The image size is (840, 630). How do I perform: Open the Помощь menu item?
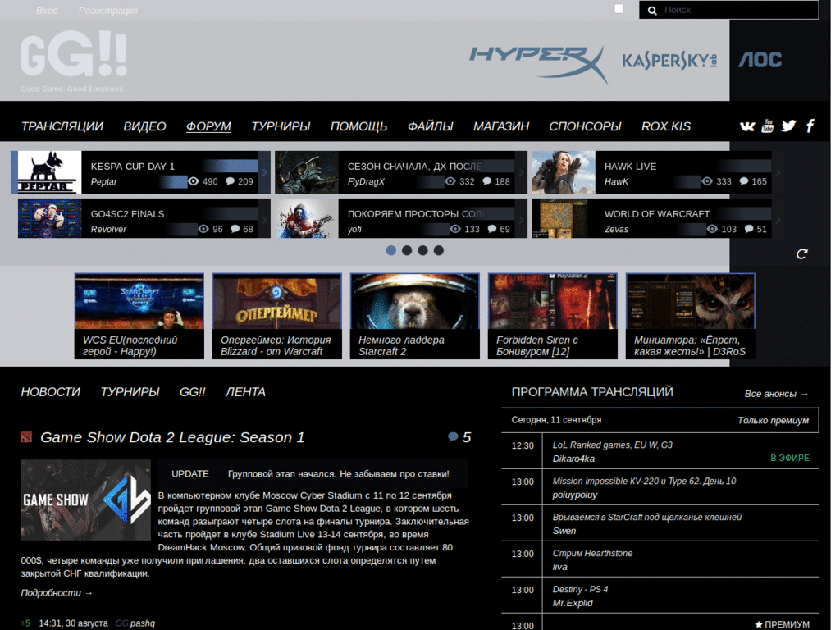pyautogui.click(x=358, y=126)
